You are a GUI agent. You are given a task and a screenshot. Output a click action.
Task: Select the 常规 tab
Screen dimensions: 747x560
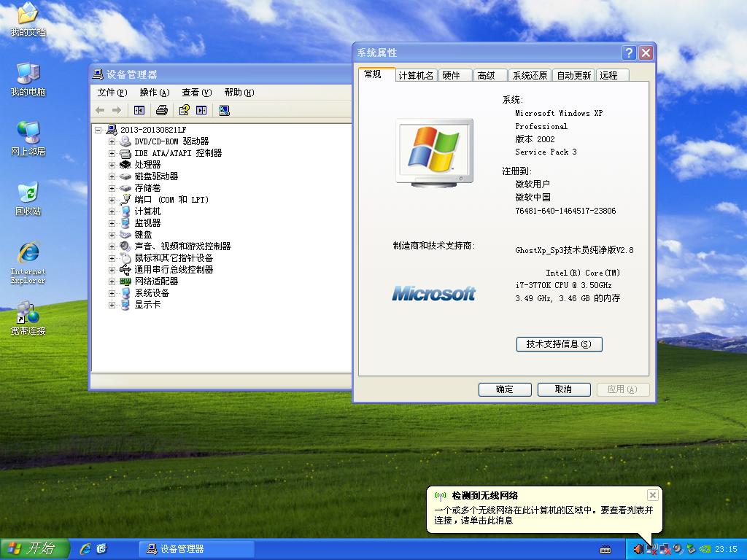pyautogui.click(x=376, y=74)
